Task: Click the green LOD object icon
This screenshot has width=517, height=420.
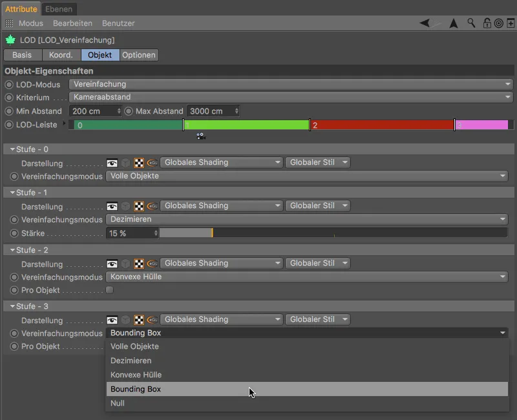Action: [10, 40]
